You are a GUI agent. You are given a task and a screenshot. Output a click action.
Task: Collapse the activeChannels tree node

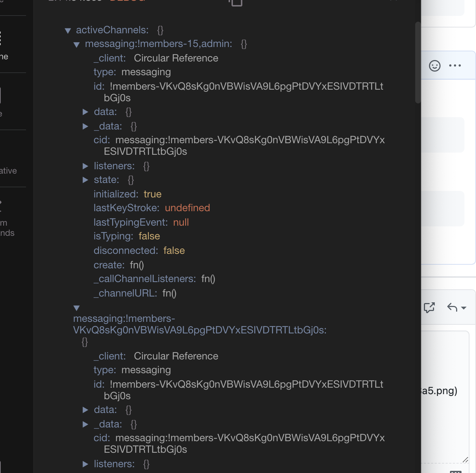68,31
